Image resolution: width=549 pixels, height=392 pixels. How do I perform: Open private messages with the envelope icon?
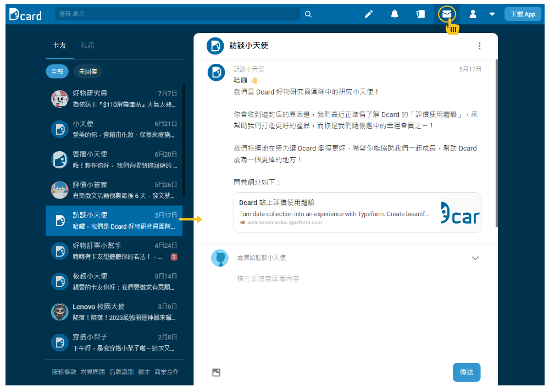point(446,14)
